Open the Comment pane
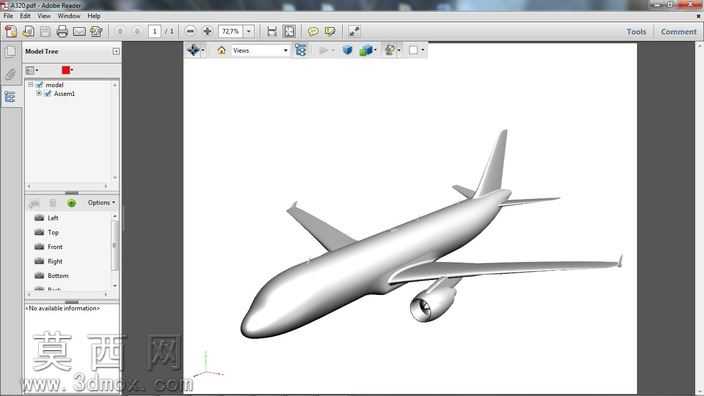The width and height of the screenshot is (704, 396). point(678,32)
